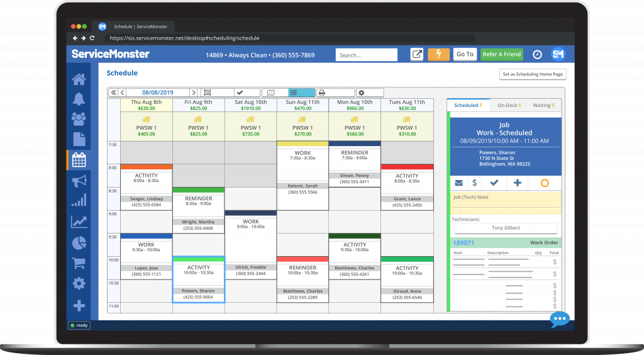Click the dollar sign payment icon

(474, 183)
